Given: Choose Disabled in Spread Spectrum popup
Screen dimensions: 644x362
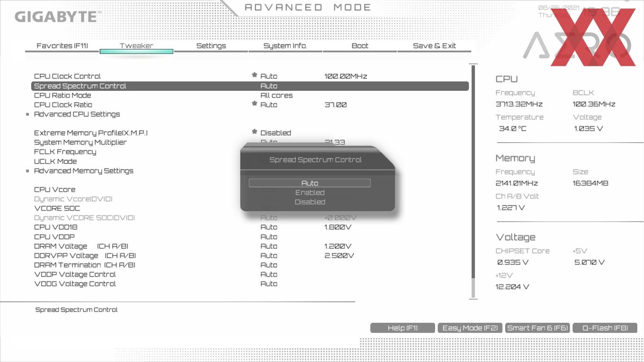Looking at the screenshot, I should click(310, 202).
